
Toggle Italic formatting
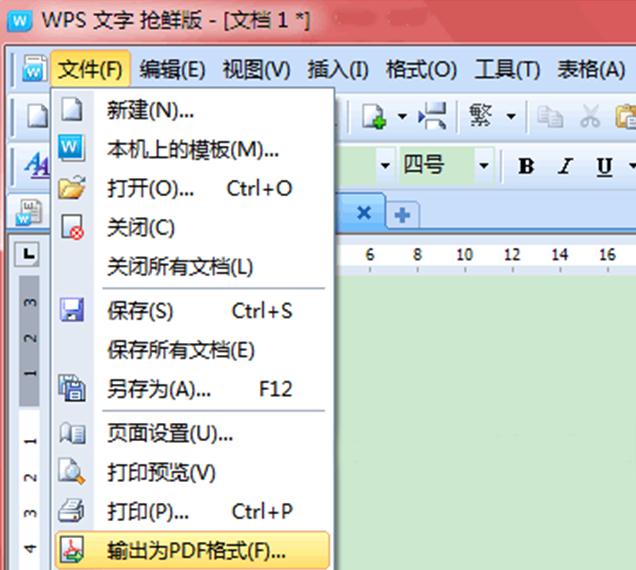click(565, 166)
